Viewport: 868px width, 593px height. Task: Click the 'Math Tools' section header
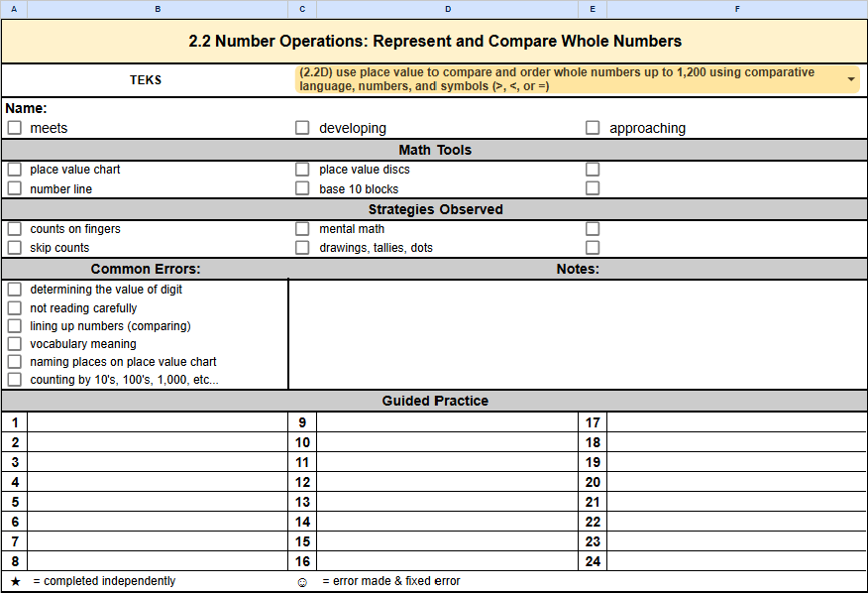(x=435, y=150)
